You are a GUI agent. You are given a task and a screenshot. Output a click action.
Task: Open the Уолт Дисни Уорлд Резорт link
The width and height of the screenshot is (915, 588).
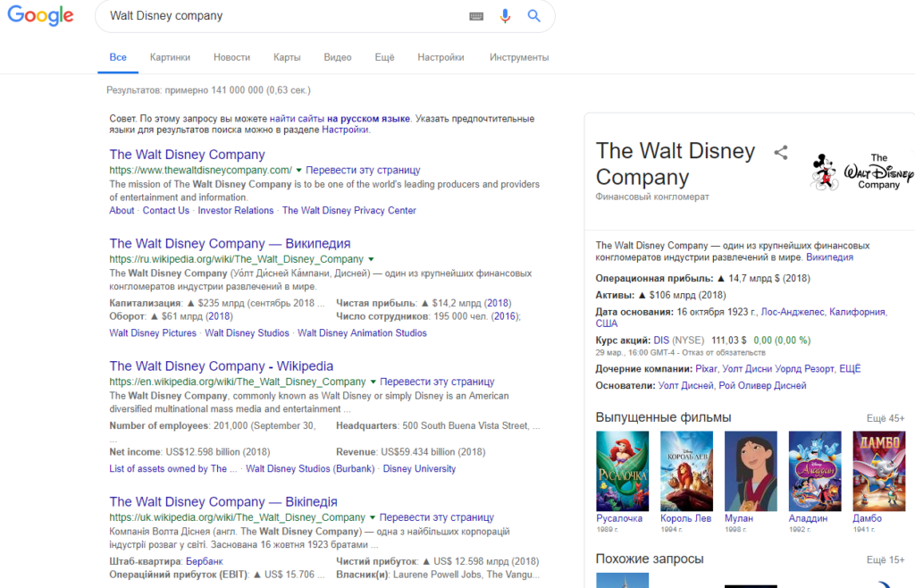click(x=778, y=369)
